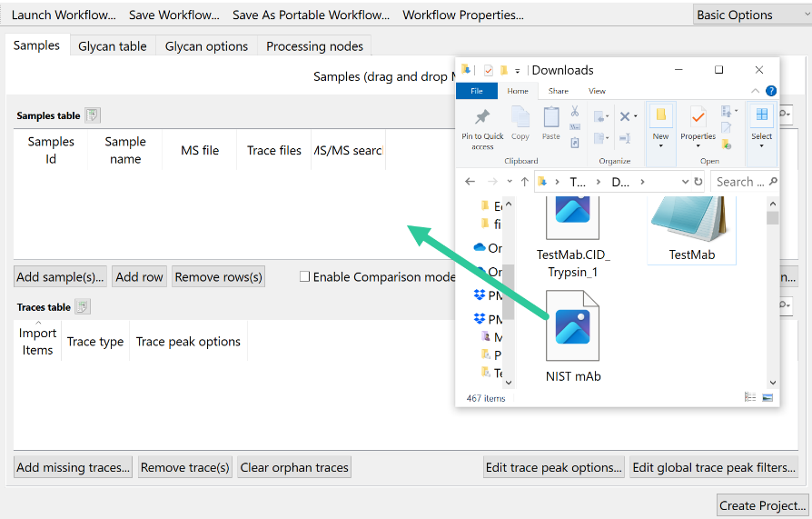The width and height of the screenshot is (812, 519).
Task: Refresh the Downloads folder view
Action: click(698, 182)
